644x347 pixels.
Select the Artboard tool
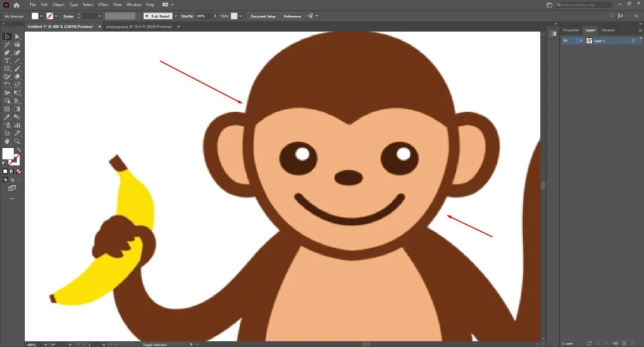click(x=7, y=134)
